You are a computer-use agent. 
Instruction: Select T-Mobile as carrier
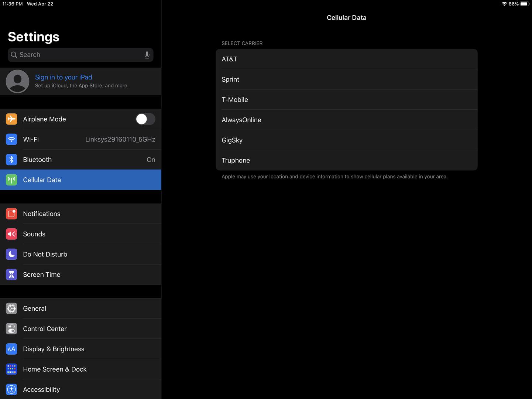(x=347, y=100)
